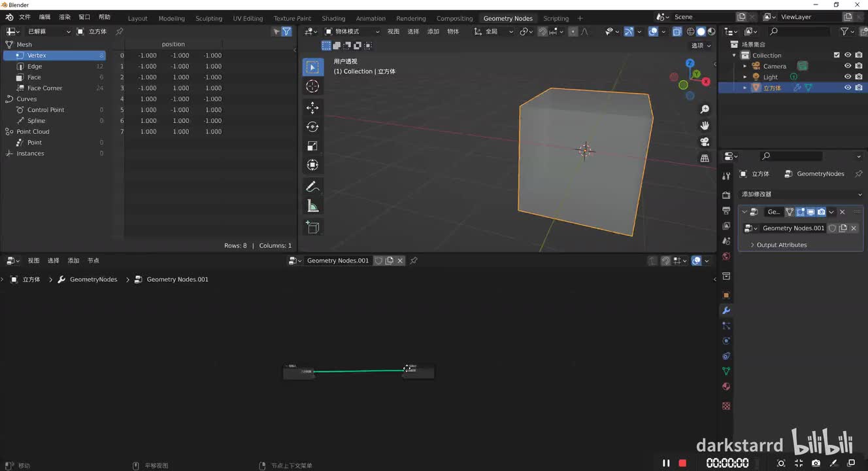Image resolution: width=868 pixels, height=471 pixels.
Task: Open the View Layer properties tab
Action: (x=726, y=226)
